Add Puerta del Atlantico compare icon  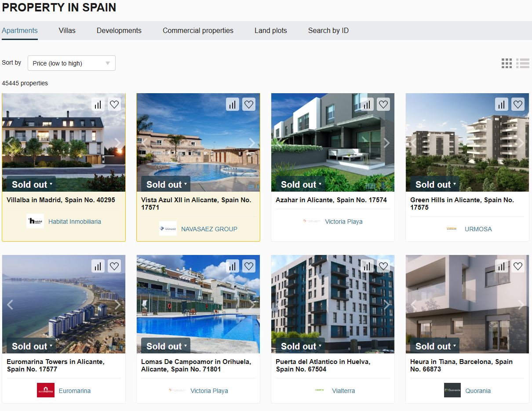367,266
